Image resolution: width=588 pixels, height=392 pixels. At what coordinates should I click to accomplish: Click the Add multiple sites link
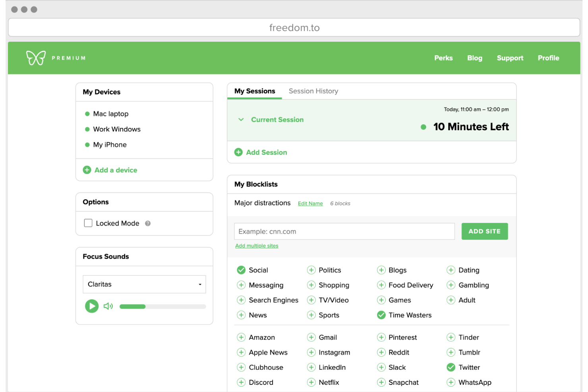point(257,246)
